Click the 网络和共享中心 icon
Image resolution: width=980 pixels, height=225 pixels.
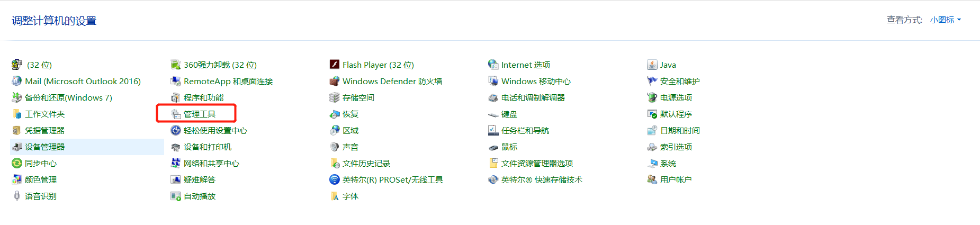[x=176, y=163]
